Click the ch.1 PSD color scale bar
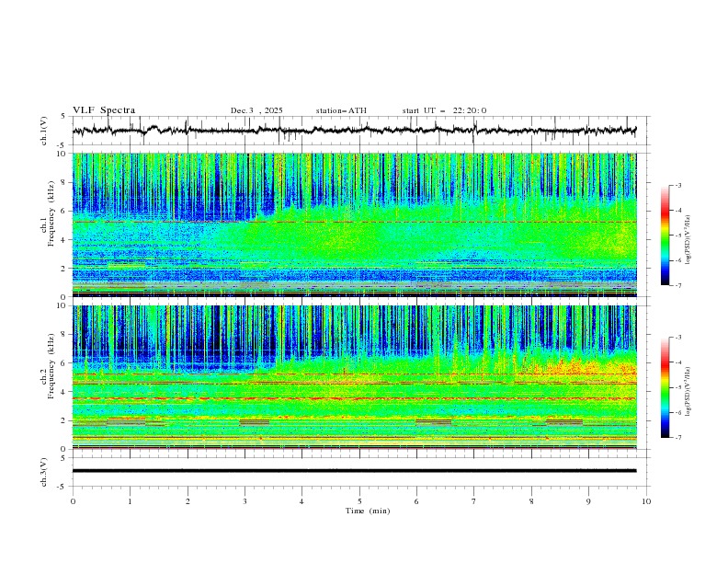 pos(665,235)
